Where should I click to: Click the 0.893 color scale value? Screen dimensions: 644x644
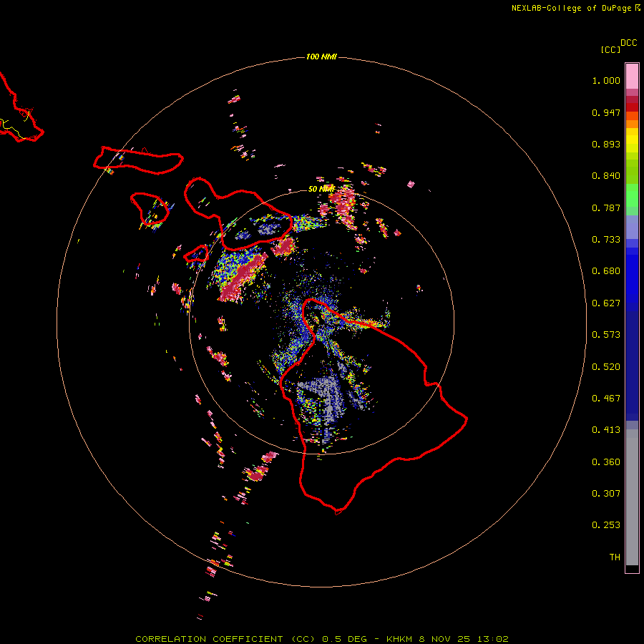pos(606,144)
